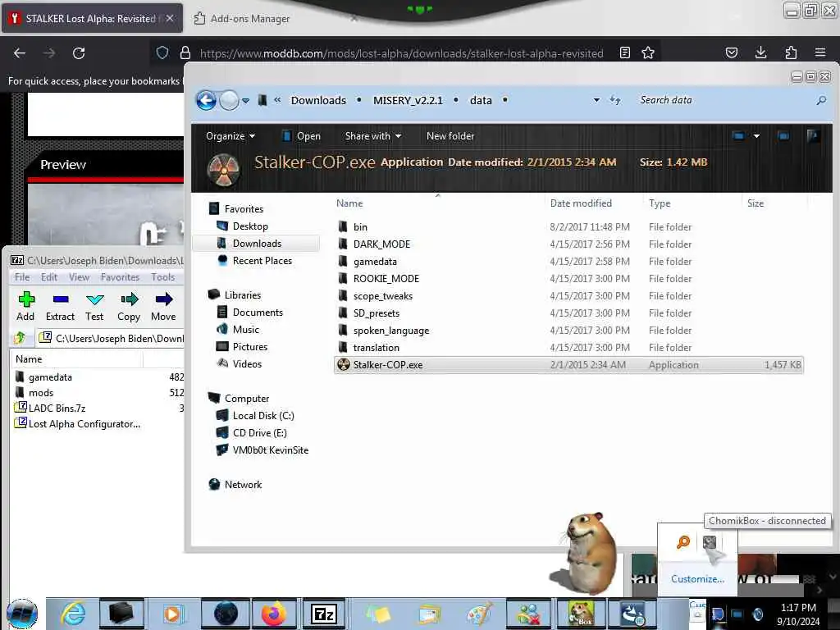
Task: Select the spoken_language folder
Action: coord(391,330)
